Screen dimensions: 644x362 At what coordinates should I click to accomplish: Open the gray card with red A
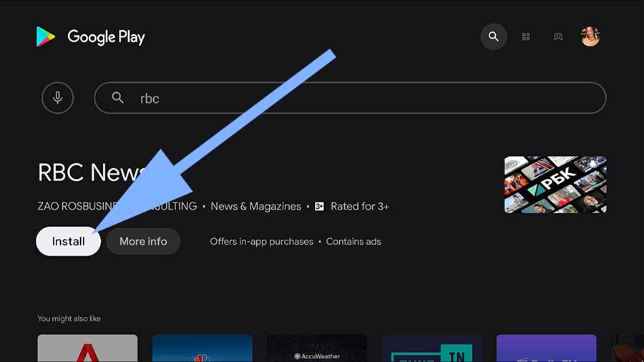87,348
